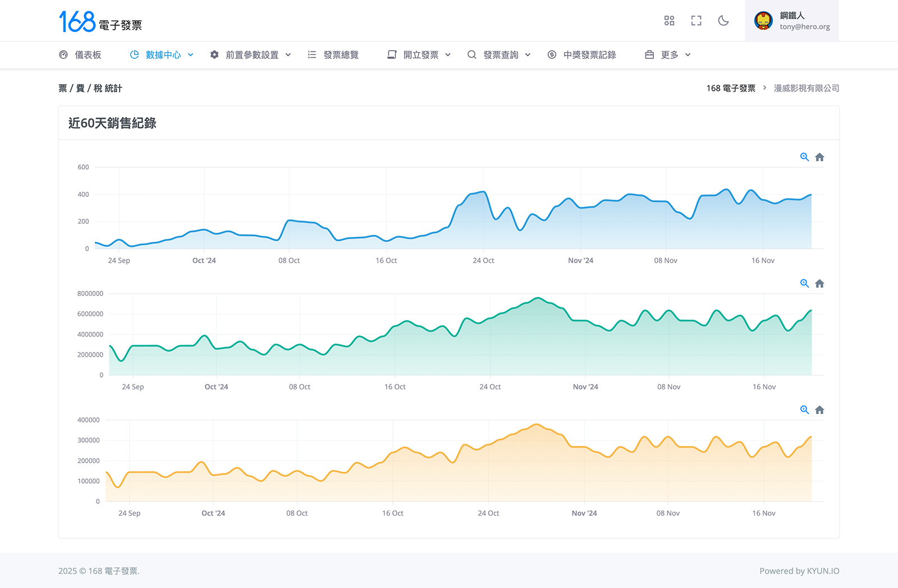Image resolution: width=898 pixels, height=588 pixels.
Task: Click the zoom icon on the green chart
Action: coord(804,283)
